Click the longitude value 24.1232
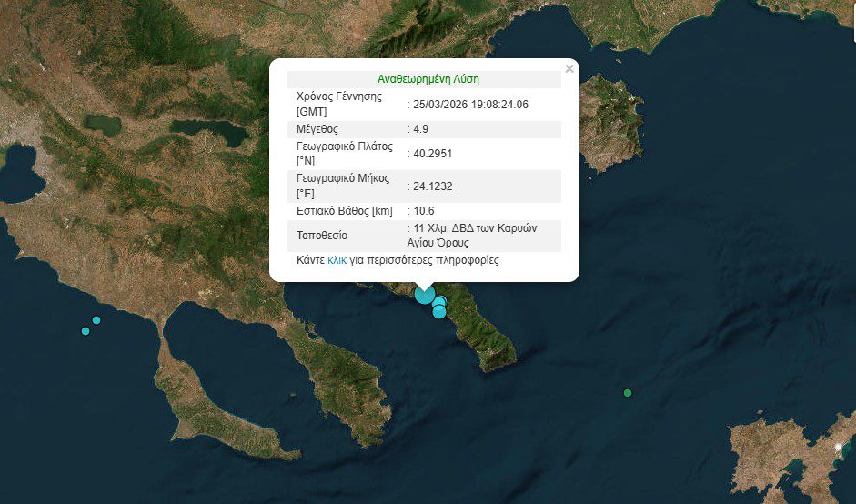This screenshot has height=504, width=856. point(432,186)
